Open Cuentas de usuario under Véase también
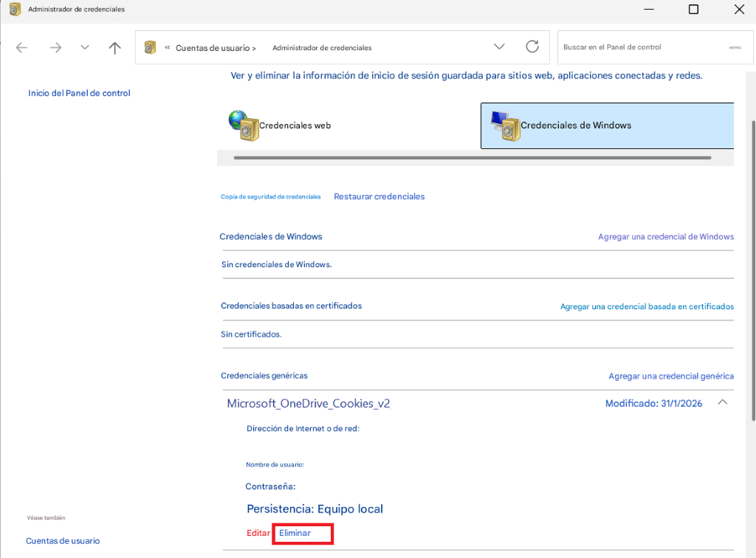 pos(63,540)
